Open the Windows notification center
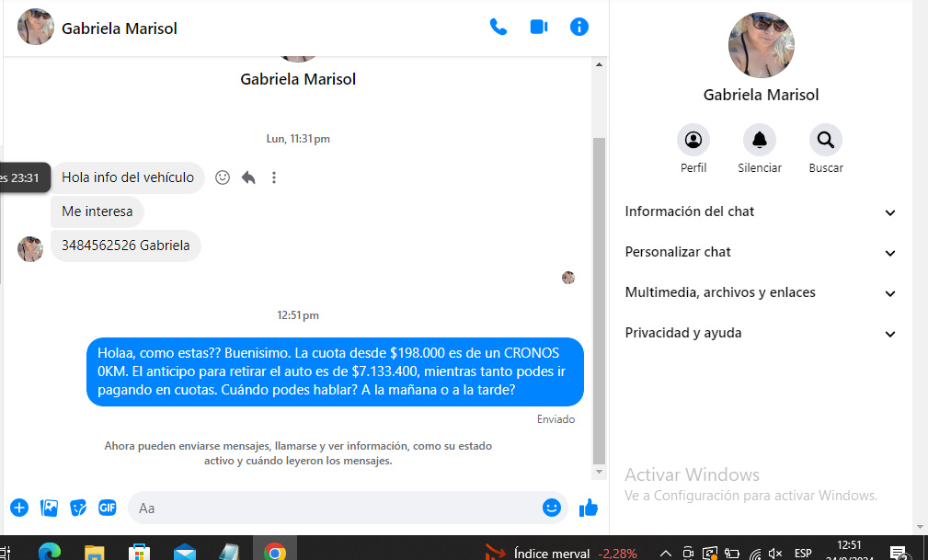928x560 pixels. [899, 553]
